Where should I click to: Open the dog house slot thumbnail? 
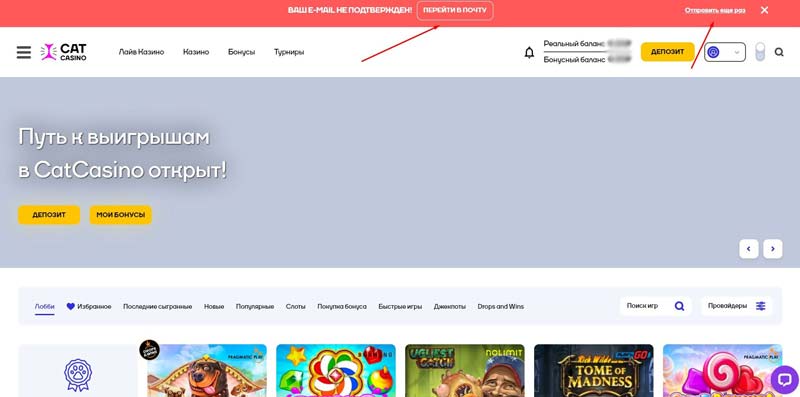click(x=207, y=371)
